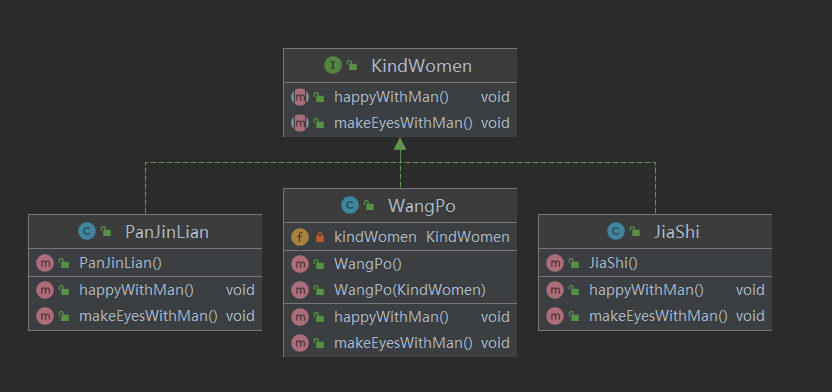The height and width of the screenshot is (392, 832).
Task: Click the red private lock on kindWomen field
Action: [319, 237]
